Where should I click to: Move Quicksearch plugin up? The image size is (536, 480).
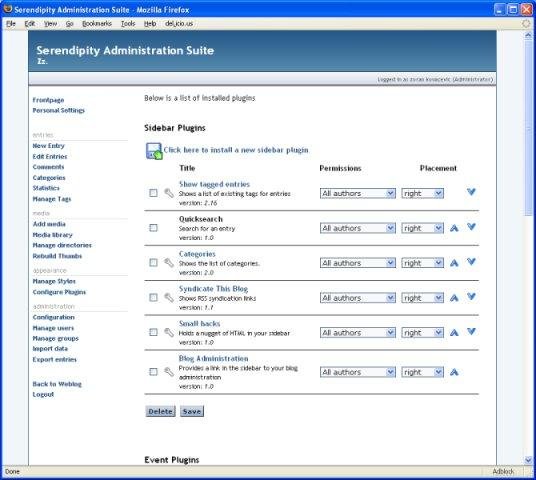[454, 228]
